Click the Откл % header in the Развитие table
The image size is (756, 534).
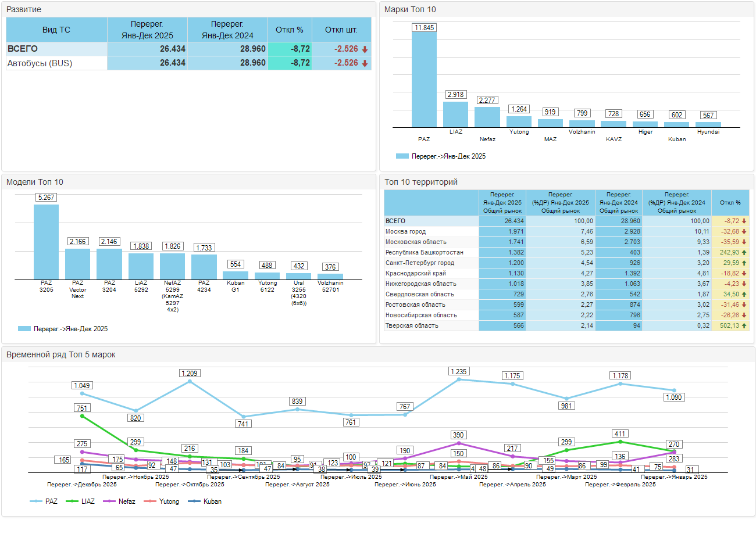pos(290,29)
